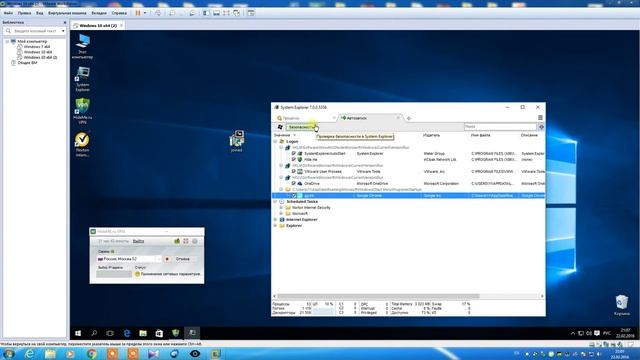Expand the Internet Explorer node
Screen dimensions: 640x360
click(275, 220)
